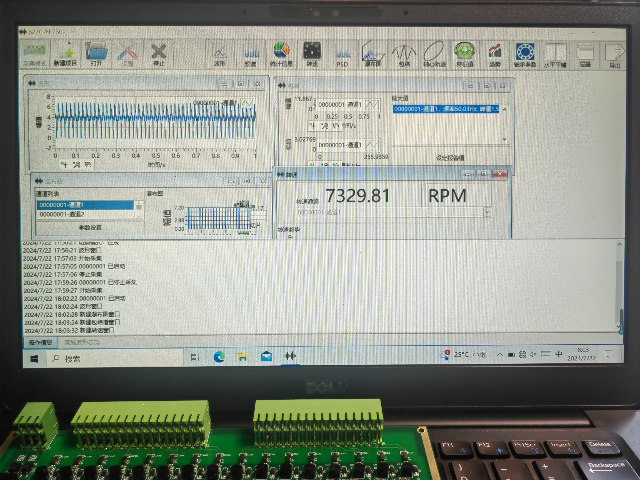This screenshot has height=480, width=640.
Task: Open the bearing parameters (轴承参数) tool
Action: point(525,53)
